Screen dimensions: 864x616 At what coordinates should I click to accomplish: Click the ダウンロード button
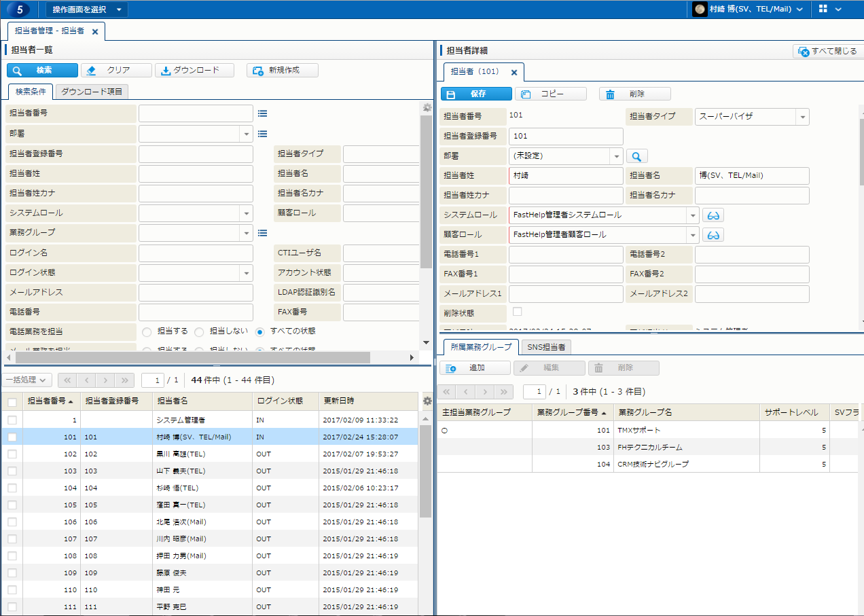click(194, 70)
